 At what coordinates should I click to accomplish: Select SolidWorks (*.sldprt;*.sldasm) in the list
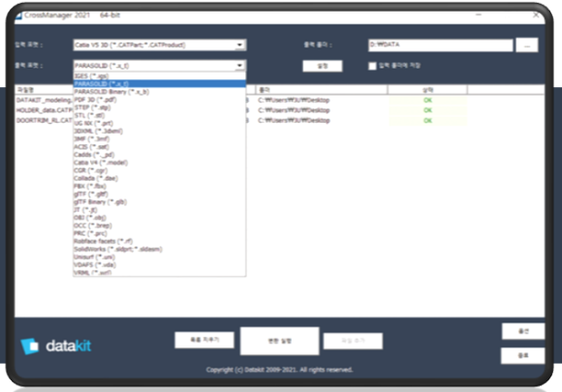click(x=160, y=249)
